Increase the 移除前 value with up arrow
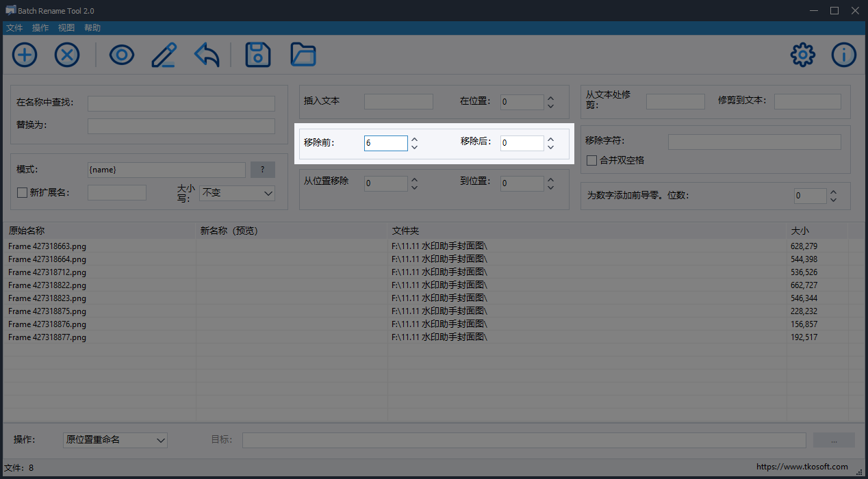 [414, 139]
